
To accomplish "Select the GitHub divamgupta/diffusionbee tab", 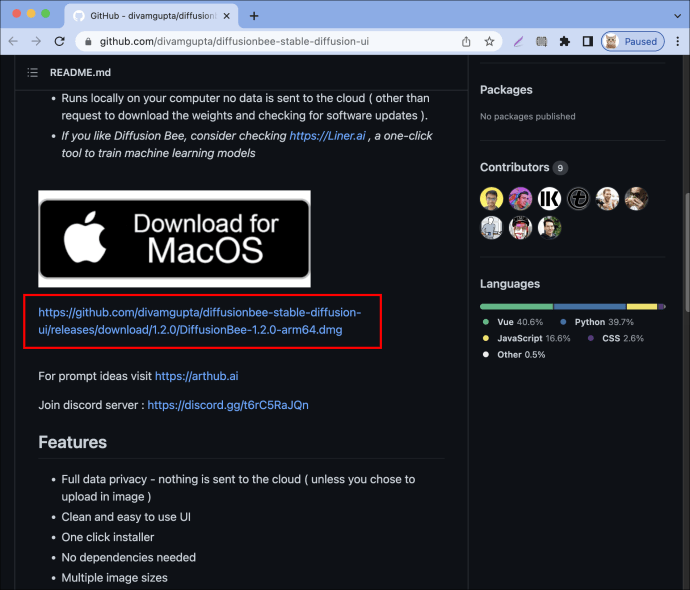I will [x=151, y=16].
